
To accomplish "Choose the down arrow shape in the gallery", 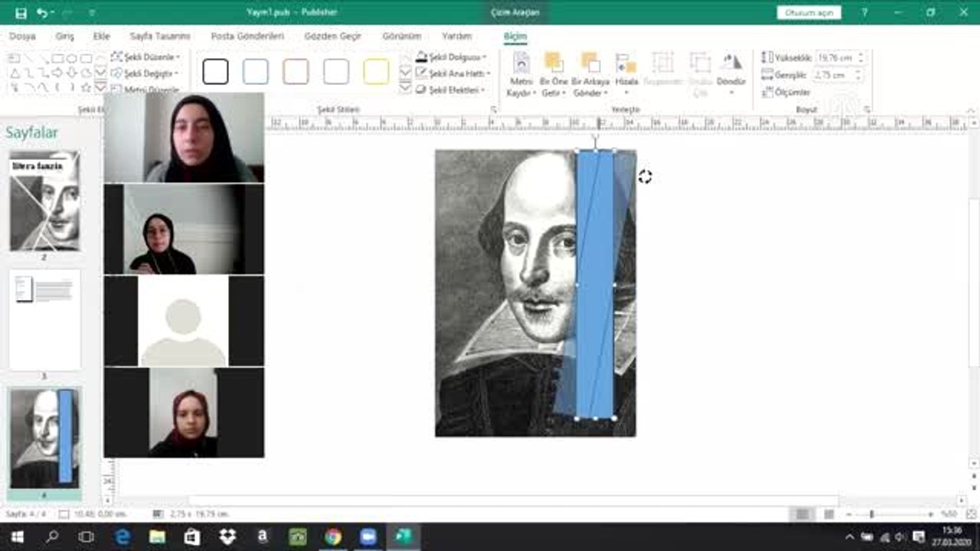I will 72,73.
